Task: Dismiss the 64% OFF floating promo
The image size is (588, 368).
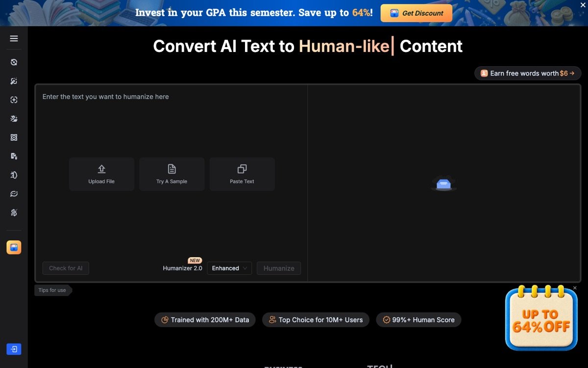Action: click(x=575, y=288)
